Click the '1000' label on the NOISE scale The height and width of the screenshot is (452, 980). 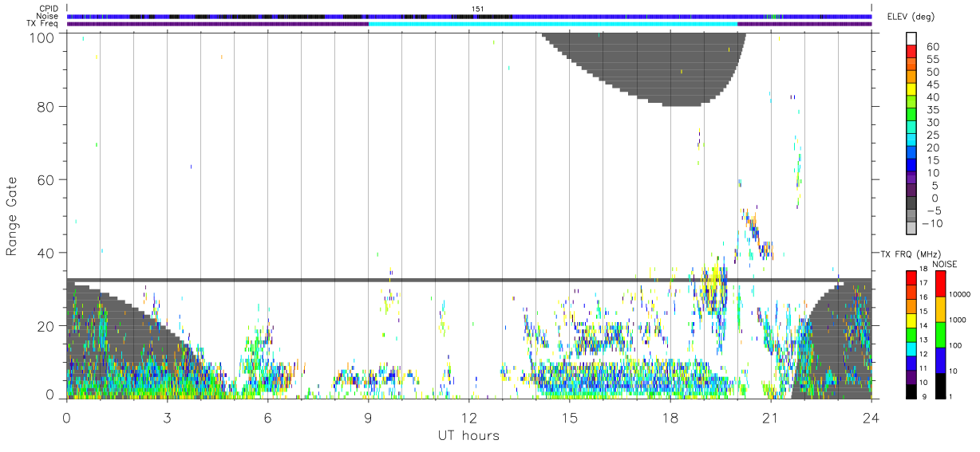[x=958, y=320]
